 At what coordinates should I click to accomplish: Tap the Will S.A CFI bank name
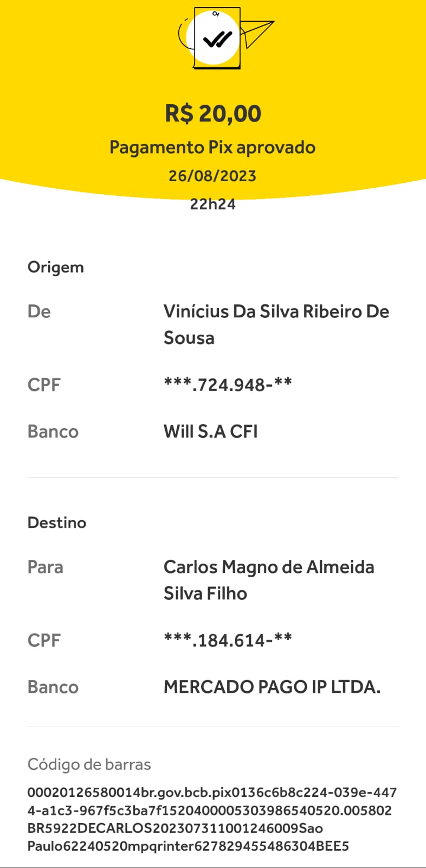click(210, 431)
